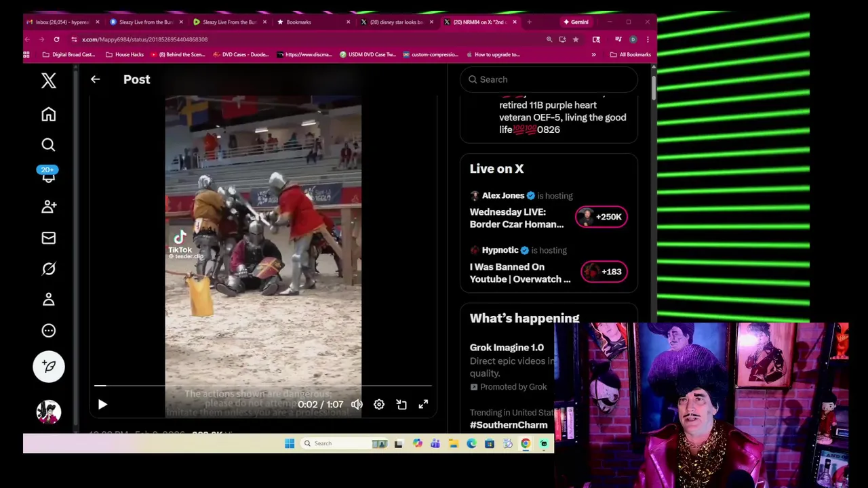Open Digital Broad Cast bookmark folder
Image resolution: width=868 pixels, height=488 pixels.
coord(68,54)
